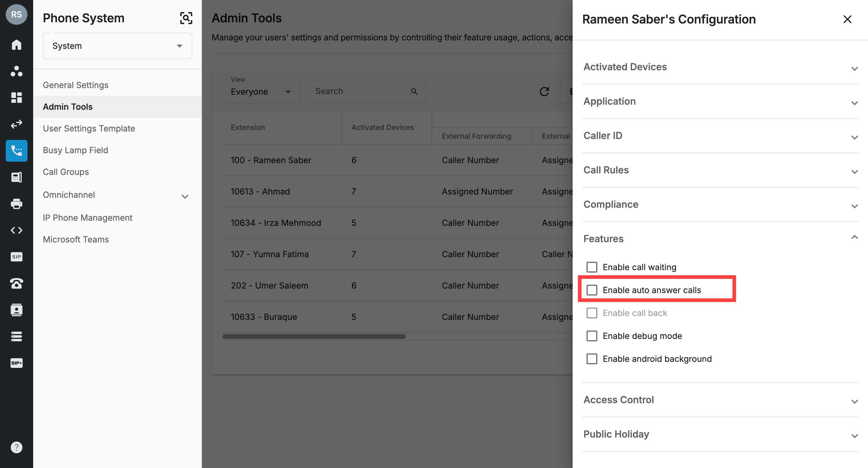Image resolution: width=868 pixels, height=468 pixels.
Task: Select row 202 - Umer Saleem
Action: click(x=397, y=286)
